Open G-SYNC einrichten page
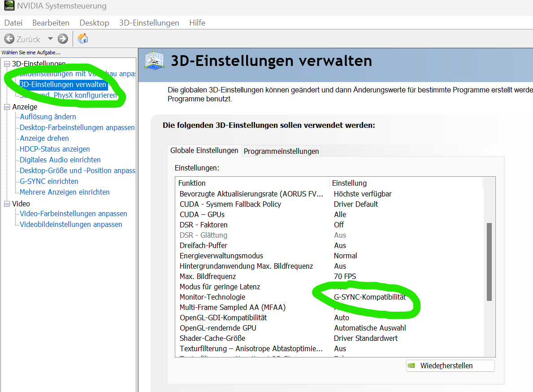Viewport: 533px width, 392px height. 49,181
